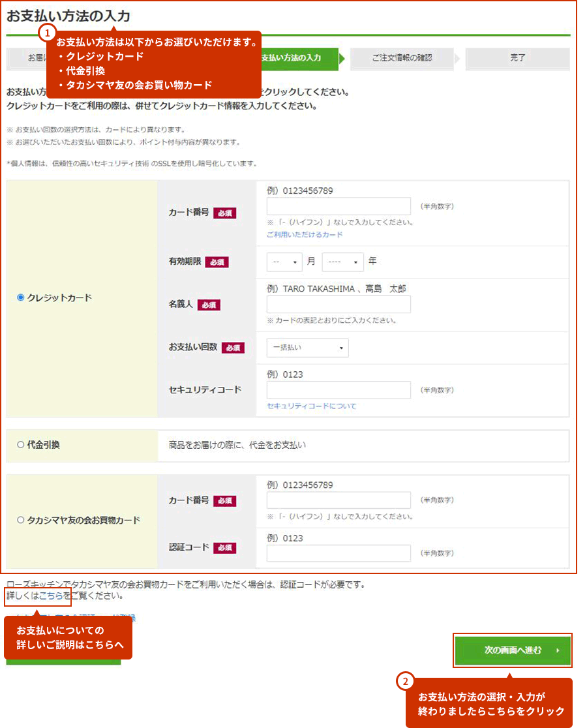587x728 pixels.
Task: Click the 認証コード input field
Action: tap(339, 553)
